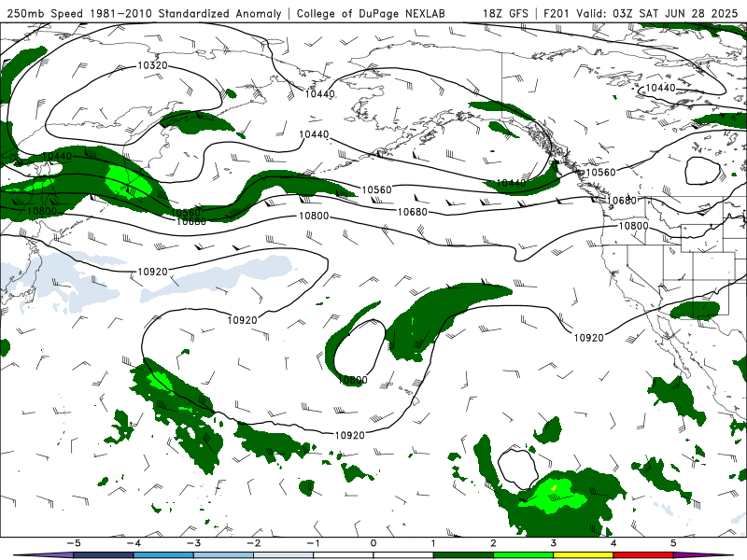Click the 'College of DuPage NEXLAB' header text
Image resolution: width=747 pixels, height=560 pixels.
pos(371,13)
